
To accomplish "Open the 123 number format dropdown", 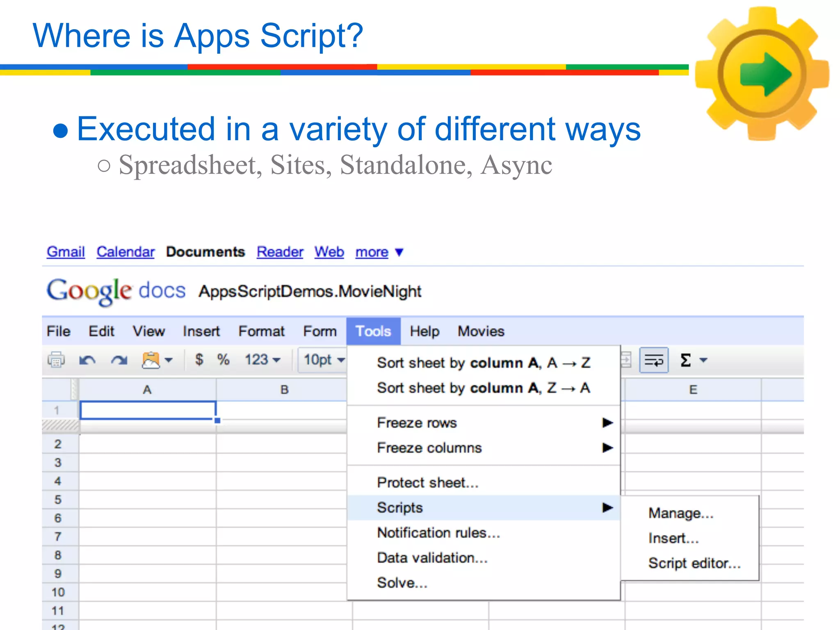I will coord(262,360).
